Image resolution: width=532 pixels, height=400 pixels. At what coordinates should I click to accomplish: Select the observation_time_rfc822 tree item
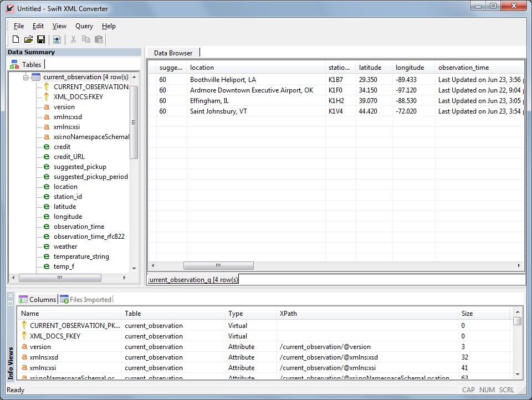pos(89,237)
